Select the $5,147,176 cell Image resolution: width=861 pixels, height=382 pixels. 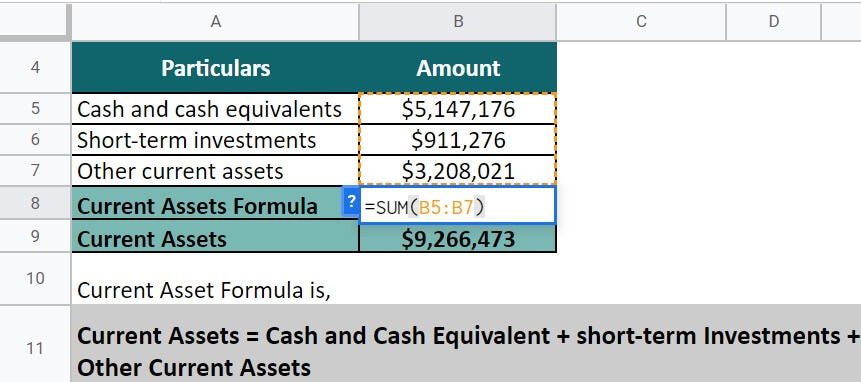457,109
